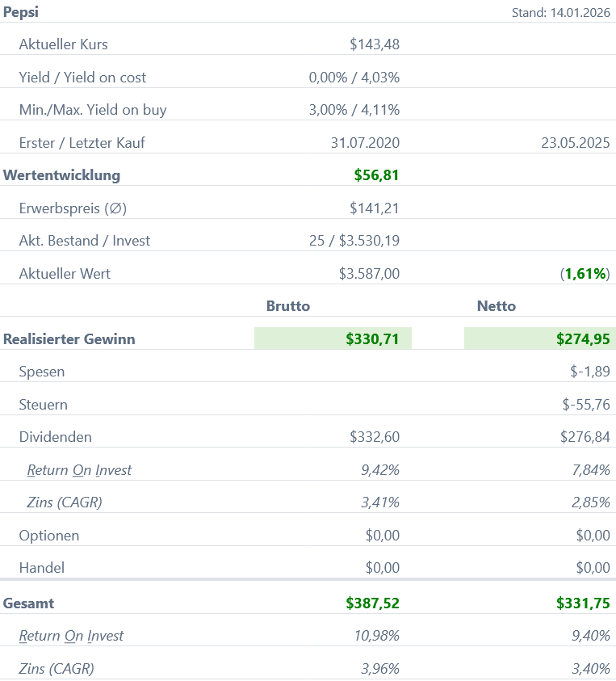616x681 pixels.
Task: Select the Brutto column header
Action: 288,306
